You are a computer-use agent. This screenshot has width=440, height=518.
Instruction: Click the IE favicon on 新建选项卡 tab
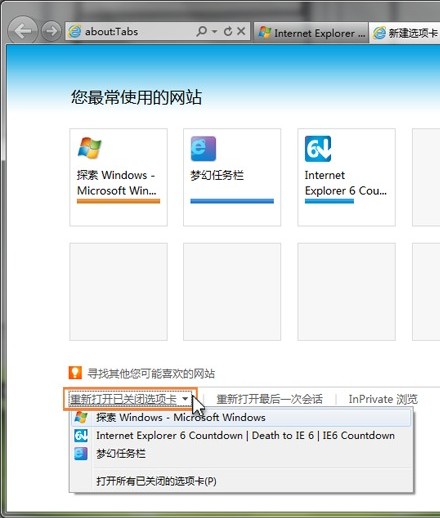(x=379, y=33)
